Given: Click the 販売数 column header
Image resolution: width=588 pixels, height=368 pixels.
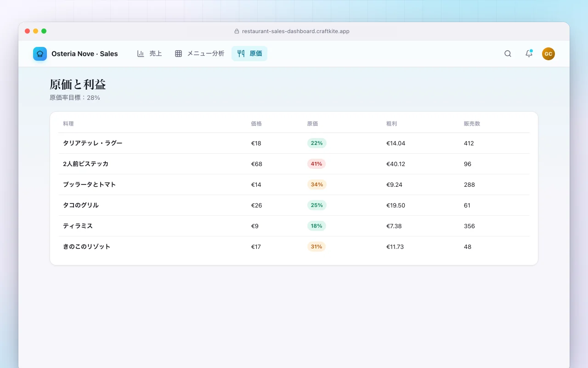Looking at the screenshot, I should tap(472, 124).
